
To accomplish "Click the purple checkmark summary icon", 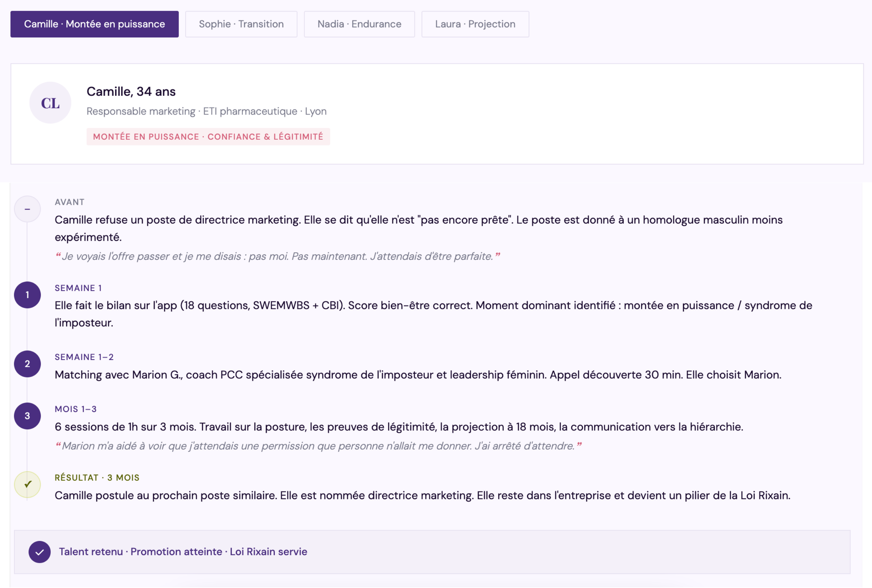I will click(x=39, y=552).
